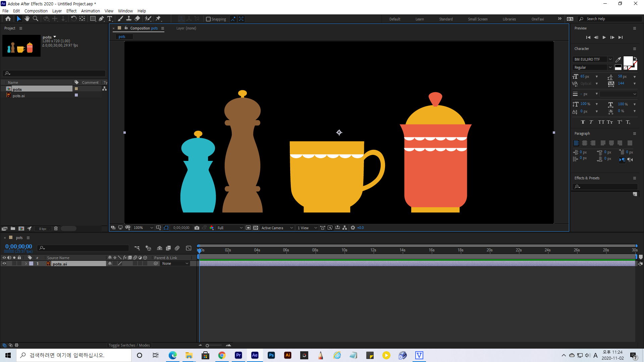Hide the pots.ai layer using its eye icon
The image size is (644, 362).
4,264
